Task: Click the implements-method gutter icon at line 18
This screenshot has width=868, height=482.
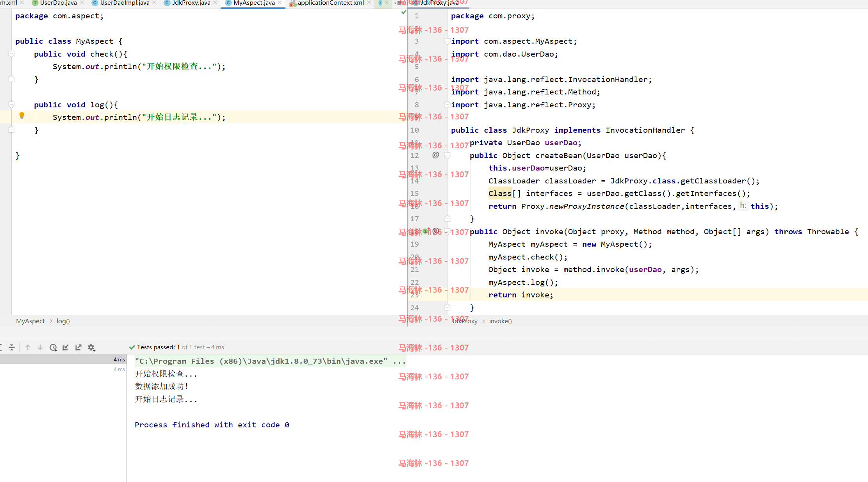Action: point(426,231)
